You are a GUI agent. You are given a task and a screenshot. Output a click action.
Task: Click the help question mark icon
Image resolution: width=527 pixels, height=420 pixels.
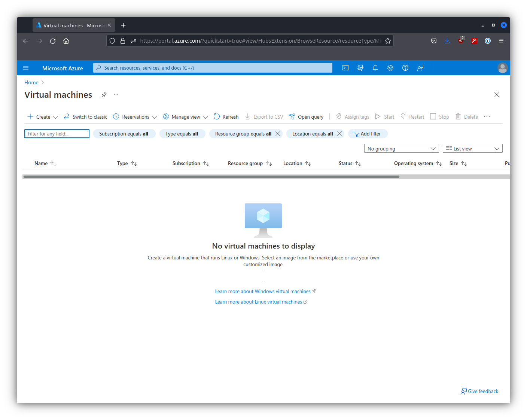pos(405,68)
